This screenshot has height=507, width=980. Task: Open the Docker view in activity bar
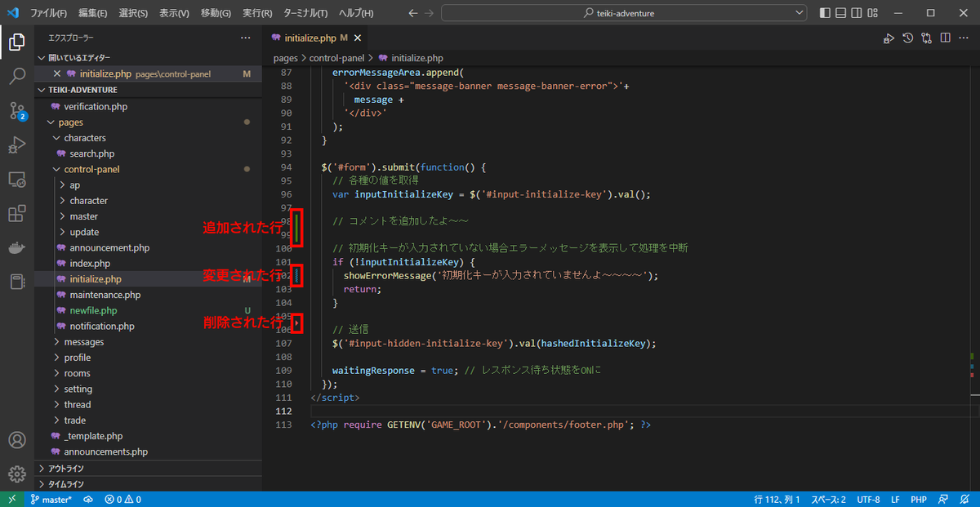click(x=16, y=248)
